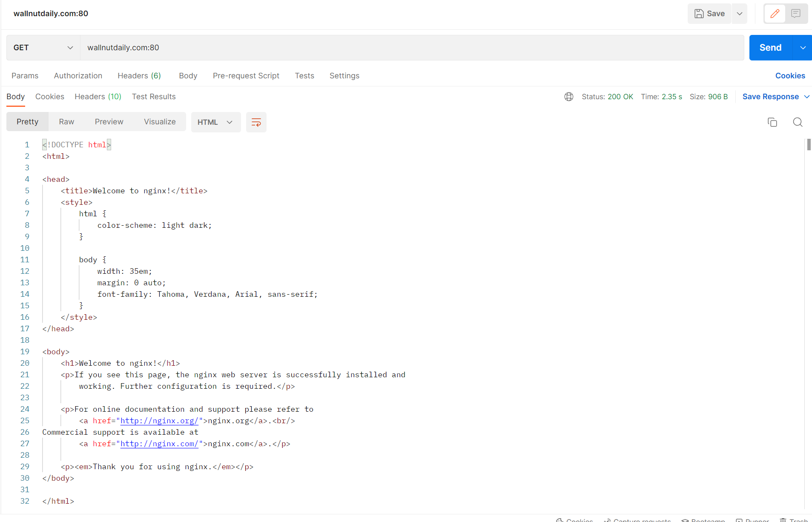
Task: Open the response Cookies tab
Action: [x=50, y=97]
